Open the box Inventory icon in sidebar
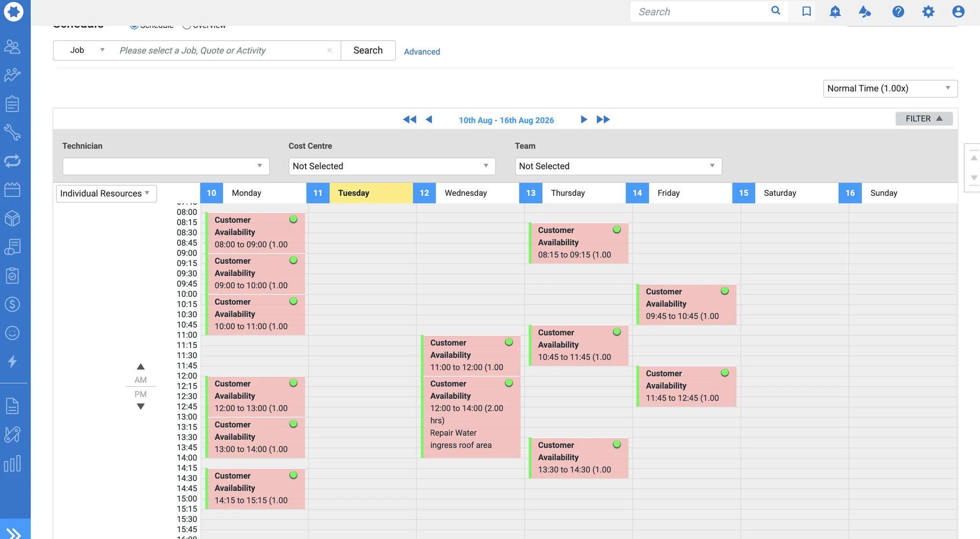Screen dimensions: 980x539 tap(12, 218)
